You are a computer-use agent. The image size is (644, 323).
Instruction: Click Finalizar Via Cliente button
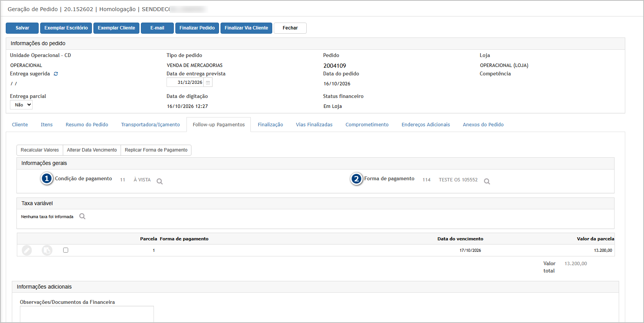pyautogui.click(x=246, y=28)
